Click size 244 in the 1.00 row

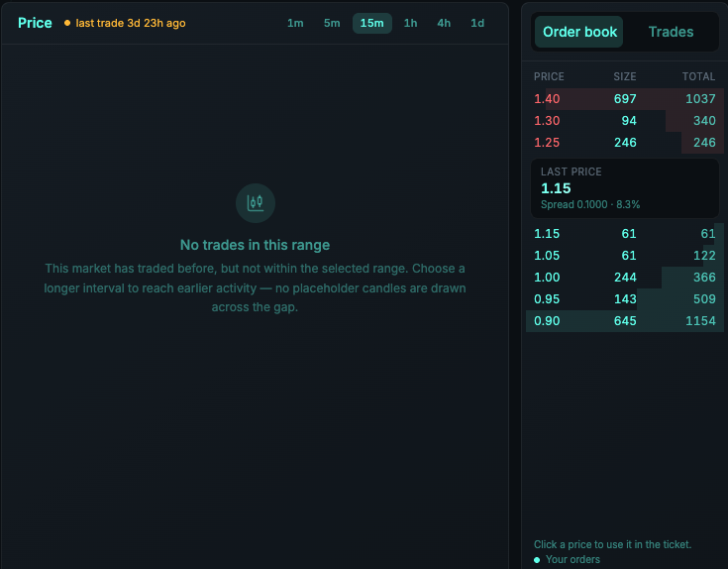tap(625, 278)
